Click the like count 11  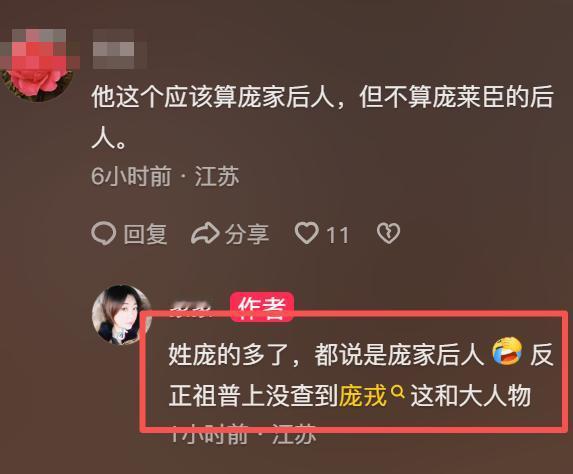[x=337, y=235]
